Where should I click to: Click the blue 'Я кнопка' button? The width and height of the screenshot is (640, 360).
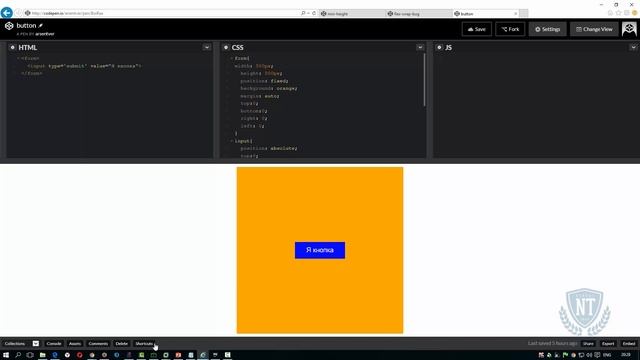(320, 250)
